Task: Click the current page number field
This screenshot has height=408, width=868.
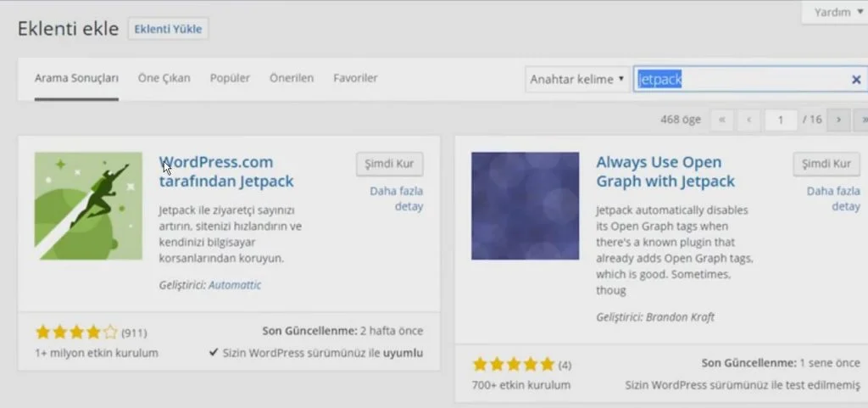Action: pyautogui.click(x=781, y=120)
